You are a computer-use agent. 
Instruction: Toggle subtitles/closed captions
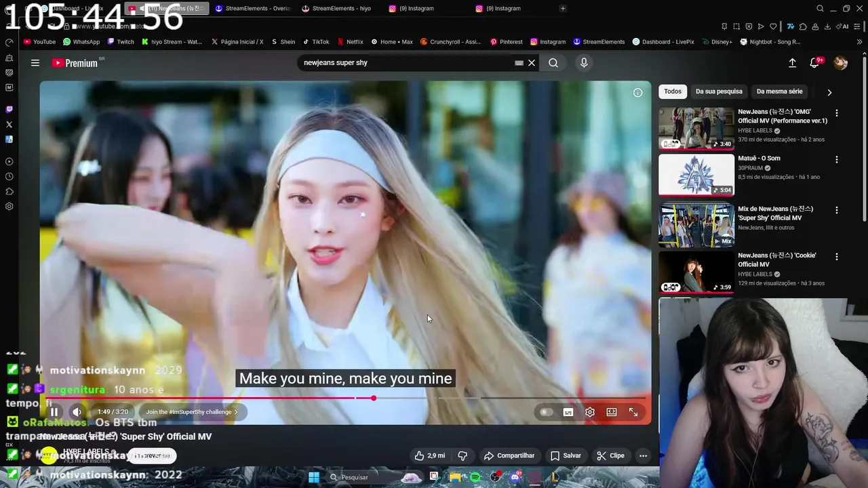click(x=568, y=412)
